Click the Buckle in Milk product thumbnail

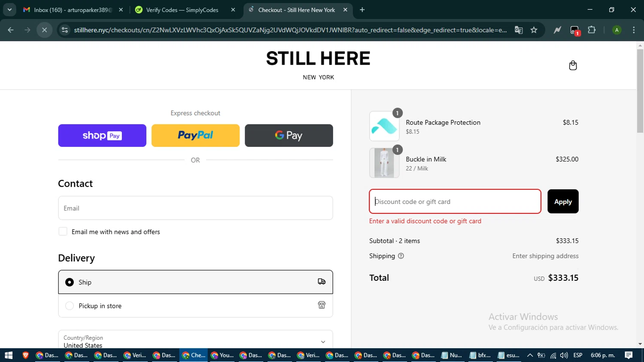click(x=384, y=163)
